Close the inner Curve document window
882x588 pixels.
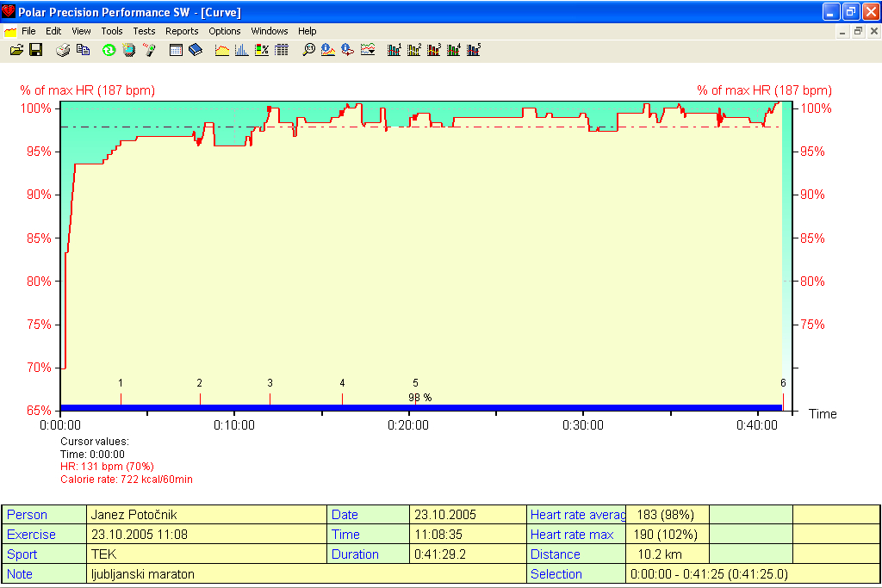(873, 32)
